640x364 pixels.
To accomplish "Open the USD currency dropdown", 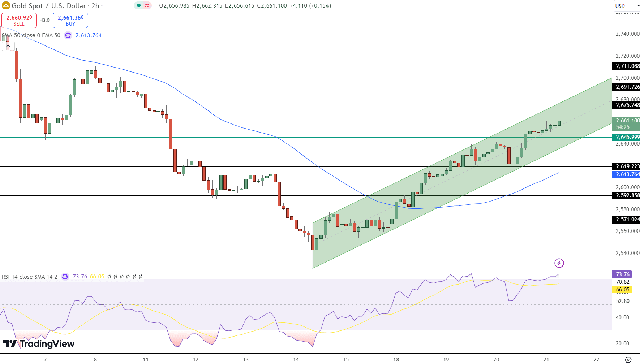I will tap(627, 6).
